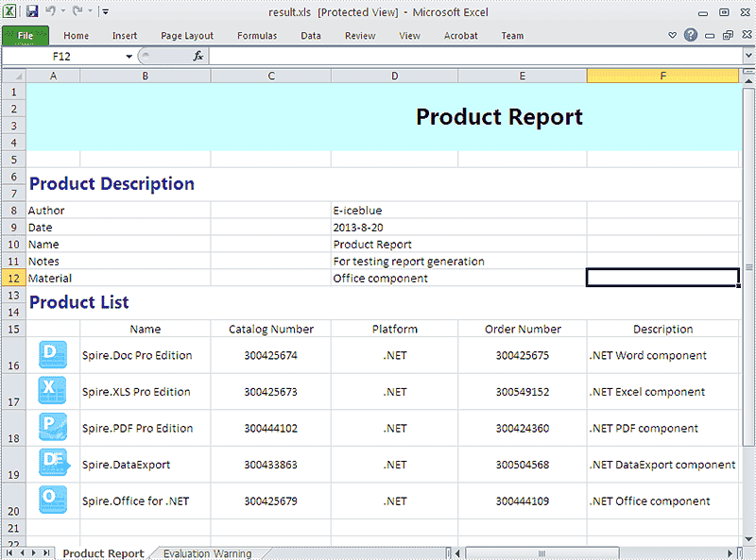Click the Spire.Doc product icon in row 16
Viewport: 756px width, 560px height.
53,355
